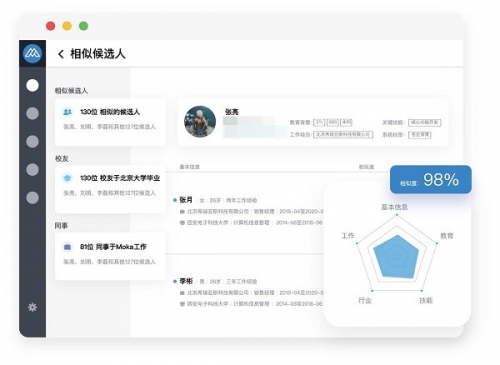Open the 130位 相似的候选人 card
Viewport: 500px width, 365px height.
click(x=110, y=122)
